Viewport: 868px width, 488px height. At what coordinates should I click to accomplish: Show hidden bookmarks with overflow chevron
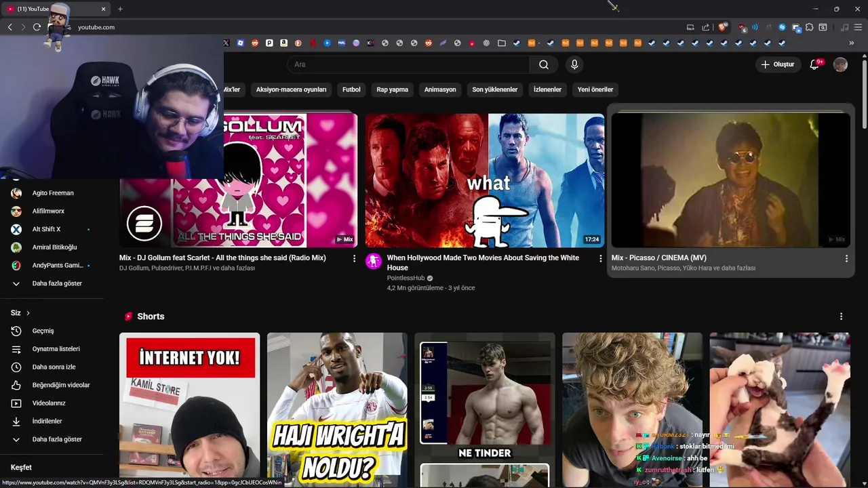[852, 43]
